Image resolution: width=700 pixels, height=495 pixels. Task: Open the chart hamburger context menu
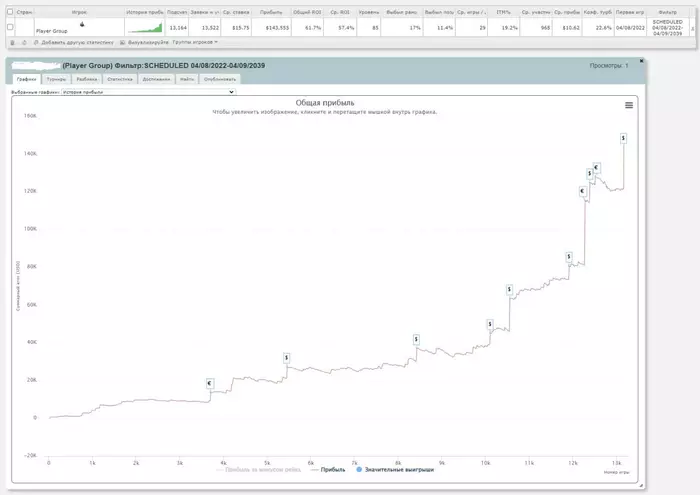(629, 105)
